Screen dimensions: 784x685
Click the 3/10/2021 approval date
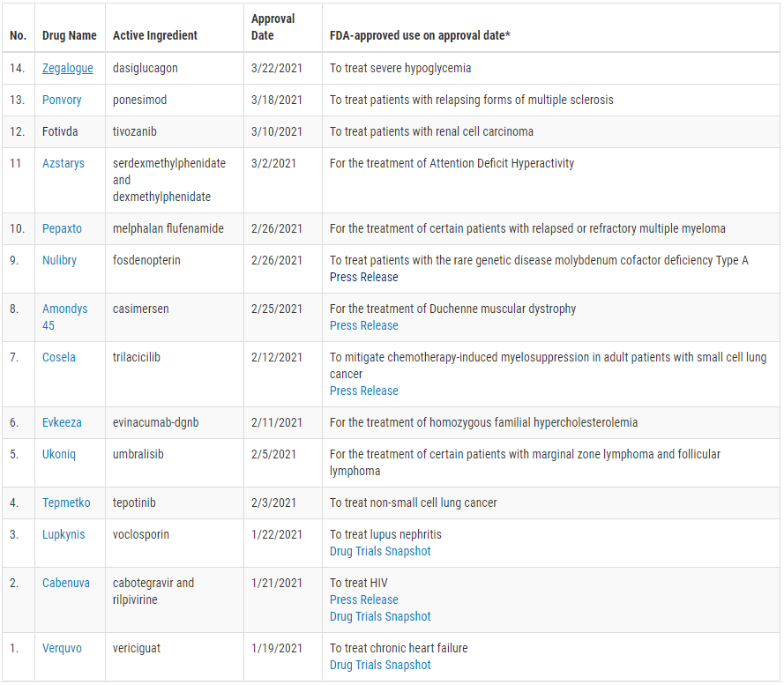click(x=277, y=131)
